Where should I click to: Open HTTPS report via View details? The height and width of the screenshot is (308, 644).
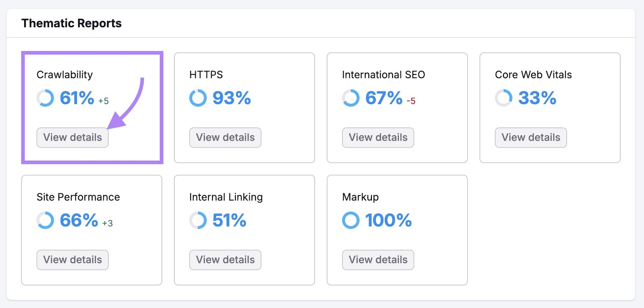click(x=225, y=137)
